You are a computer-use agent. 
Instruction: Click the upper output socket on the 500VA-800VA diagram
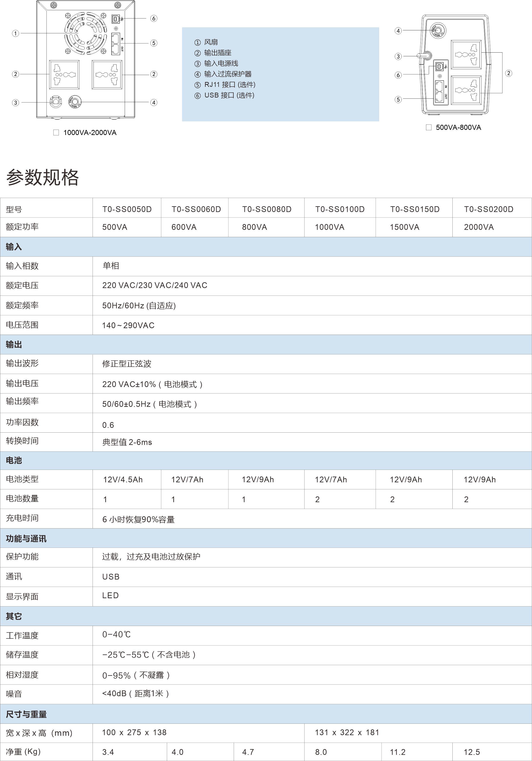466,55
